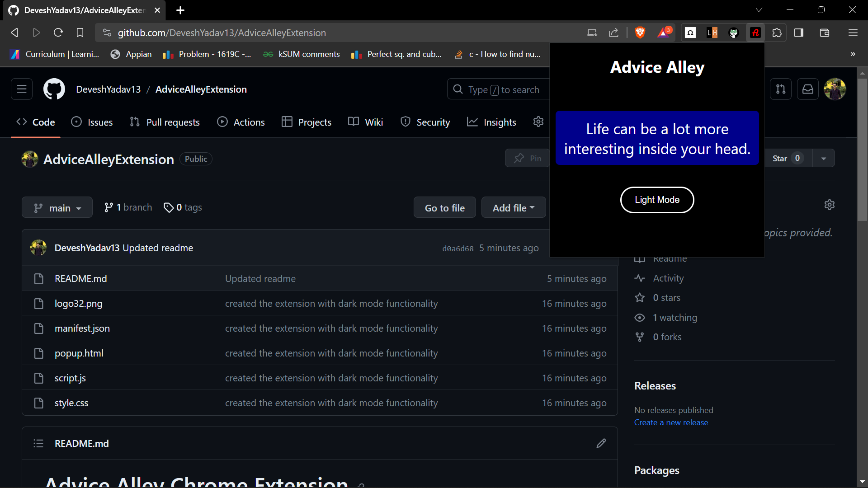Viewport: 868px width, 488px height.
Task: Bookmark this page in address bar
Action: click(x=80, y=33)
